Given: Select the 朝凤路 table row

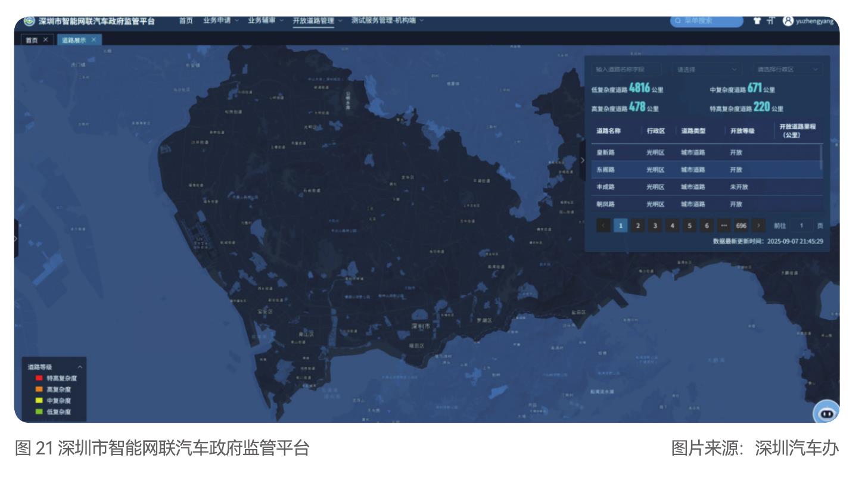Looking at the screenshot, I should (x=706, y=204).
